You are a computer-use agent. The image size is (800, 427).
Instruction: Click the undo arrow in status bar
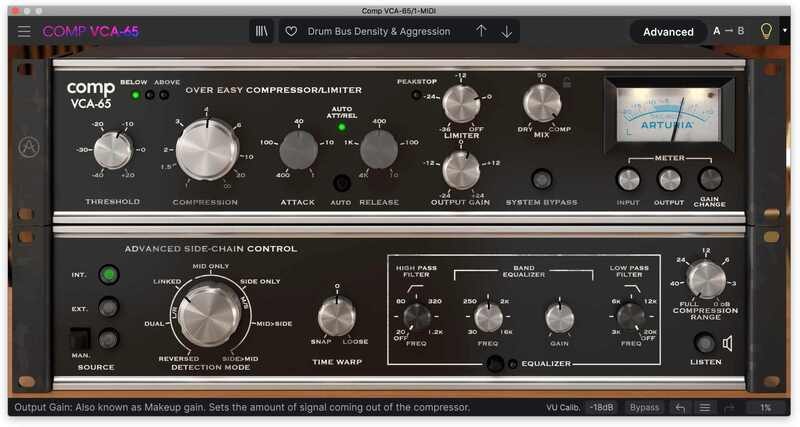pyautogui.click(x=680, y=408)
